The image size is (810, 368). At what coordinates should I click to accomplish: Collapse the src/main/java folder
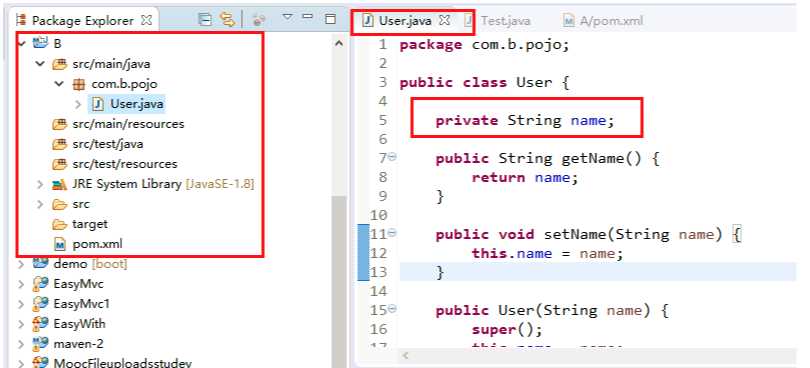(40, 64)
